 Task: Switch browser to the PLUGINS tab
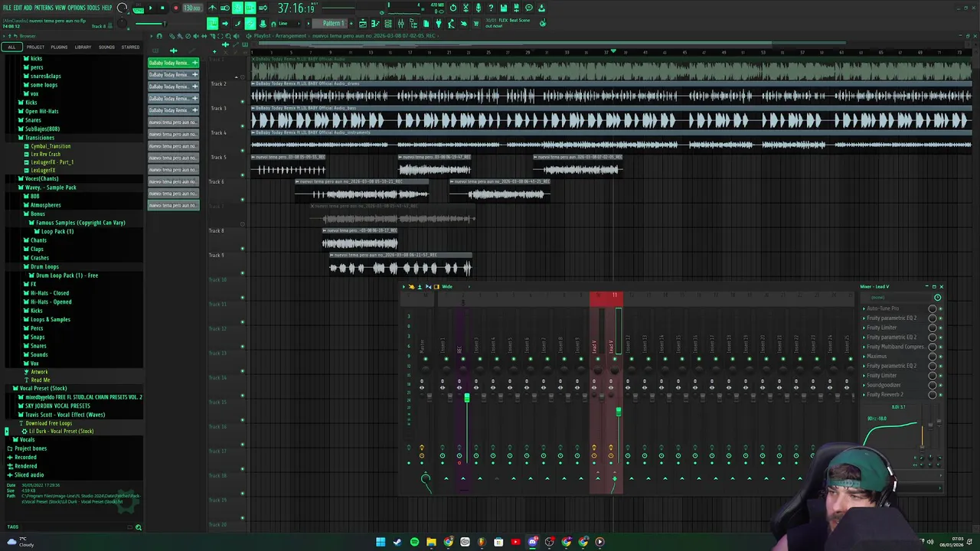click(x=59, y=47)
